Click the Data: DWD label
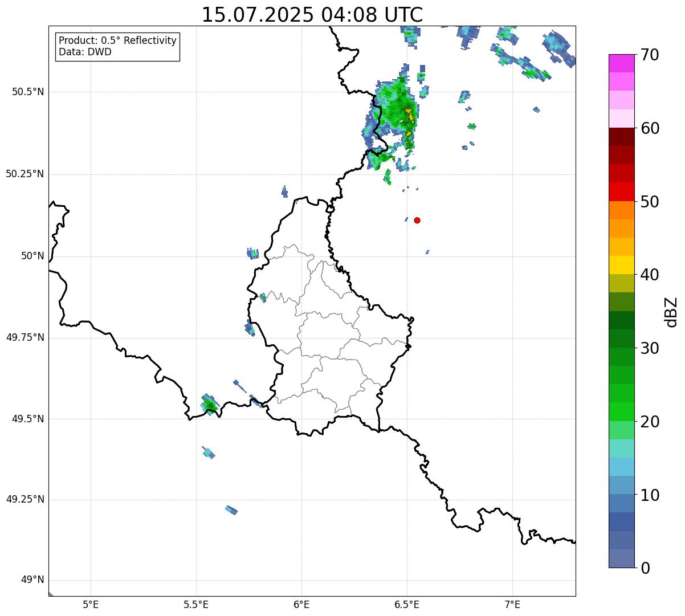 tap(85, 52)
